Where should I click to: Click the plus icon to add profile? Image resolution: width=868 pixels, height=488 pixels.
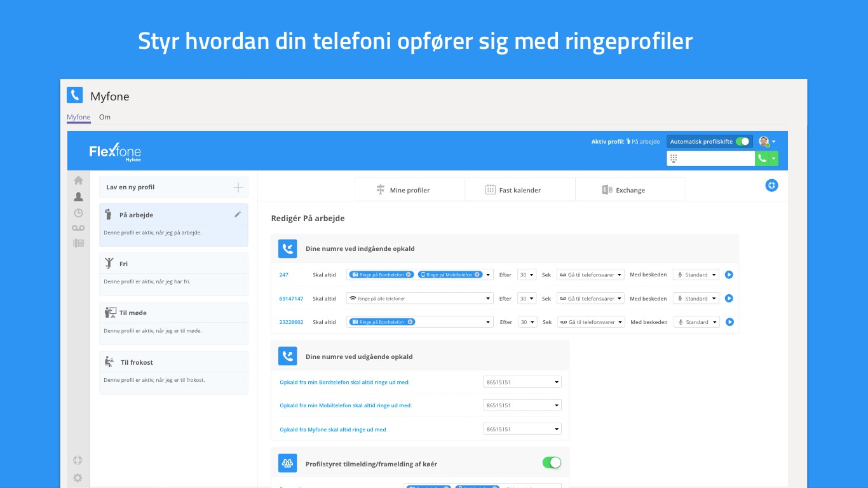click(238, 187)
